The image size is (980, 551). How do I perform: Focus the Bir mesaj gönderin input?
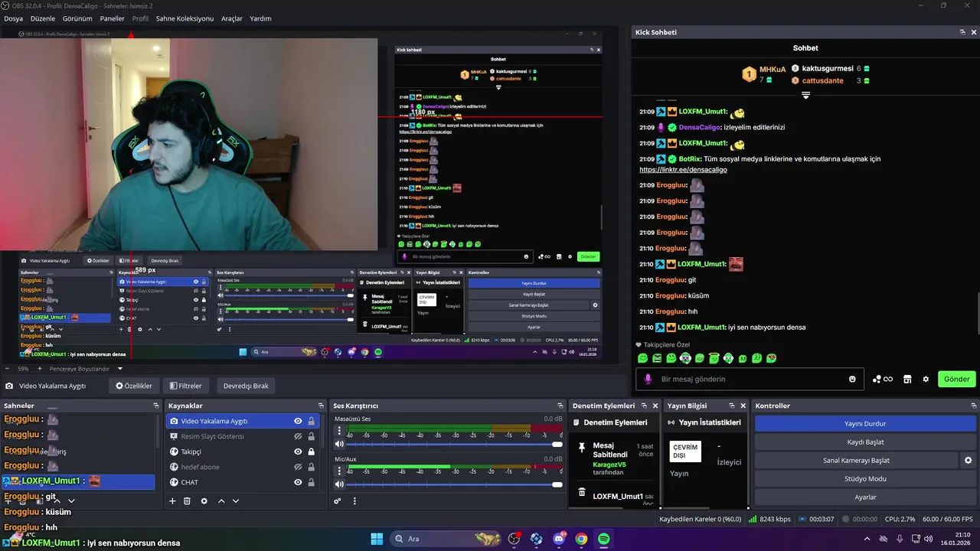click(750, 379)
